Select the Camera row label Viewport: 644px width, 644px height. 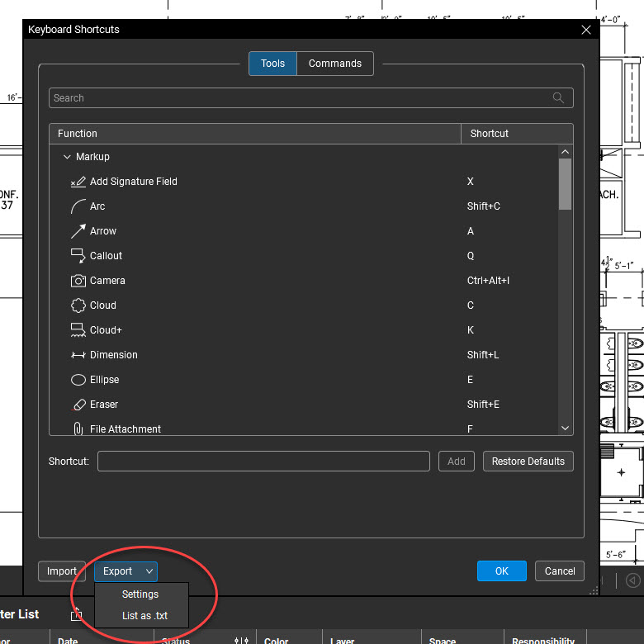coord(107,281)
